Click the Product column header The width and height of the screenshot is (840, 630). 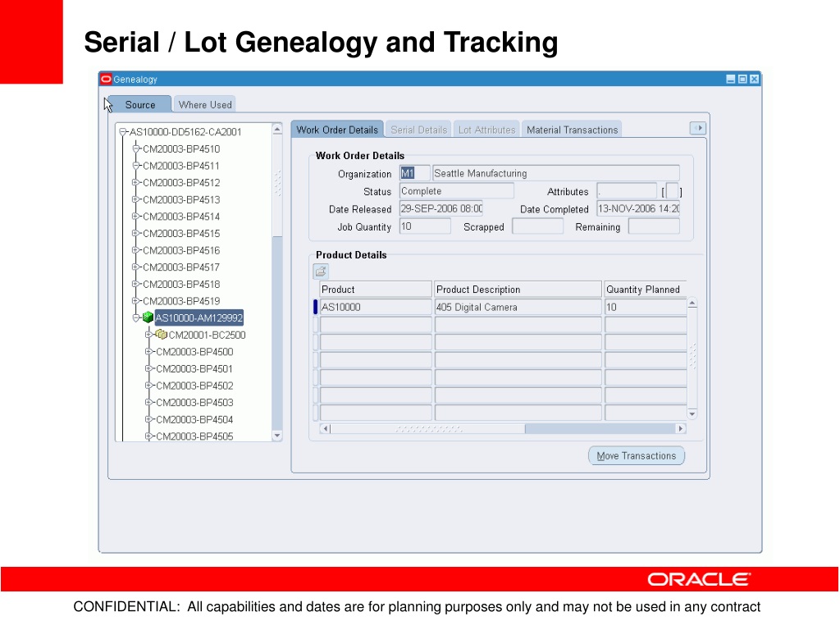(376, 290)
